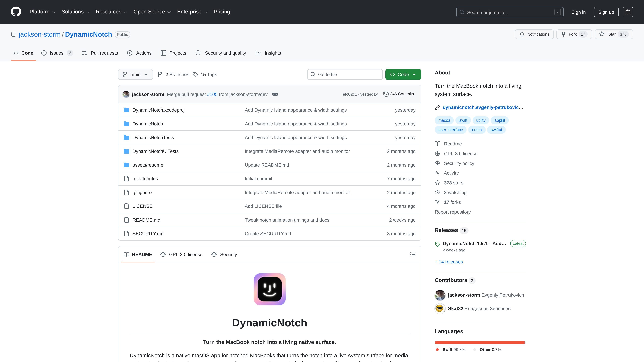Click Report repository link
This screenshot has height=362, width=644.
(x=452, y=212)
